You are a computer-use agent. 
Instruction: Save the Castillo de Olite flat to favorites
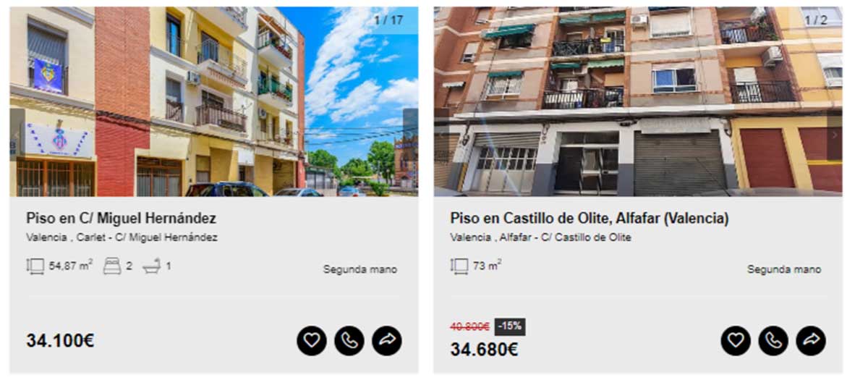coord(736,340)
